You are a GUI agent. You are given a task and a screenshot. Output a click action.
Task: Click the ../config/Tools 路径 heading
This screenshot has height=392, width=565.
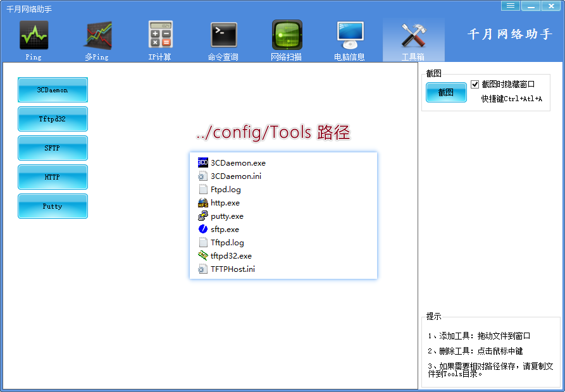tap(273, 133)
